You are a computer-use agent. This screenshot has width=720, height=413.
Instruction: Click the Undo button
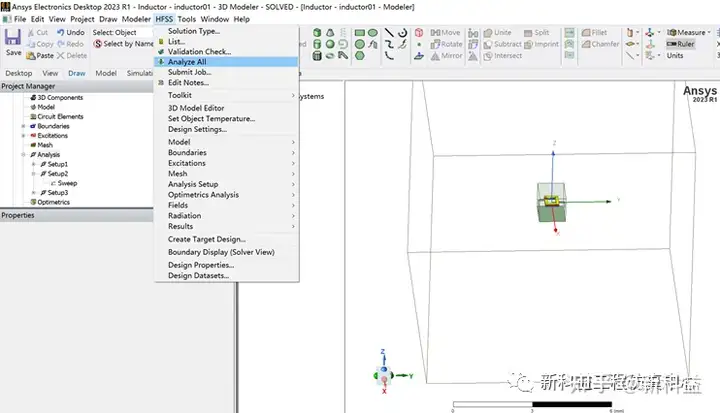[x=71, y=33]
